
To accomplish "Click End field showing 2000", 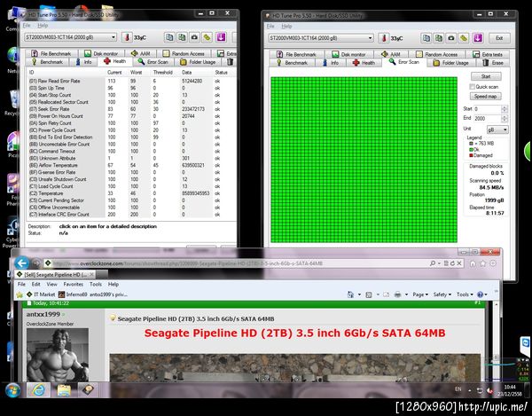I will pyautogui.click(x=487, y=119).
